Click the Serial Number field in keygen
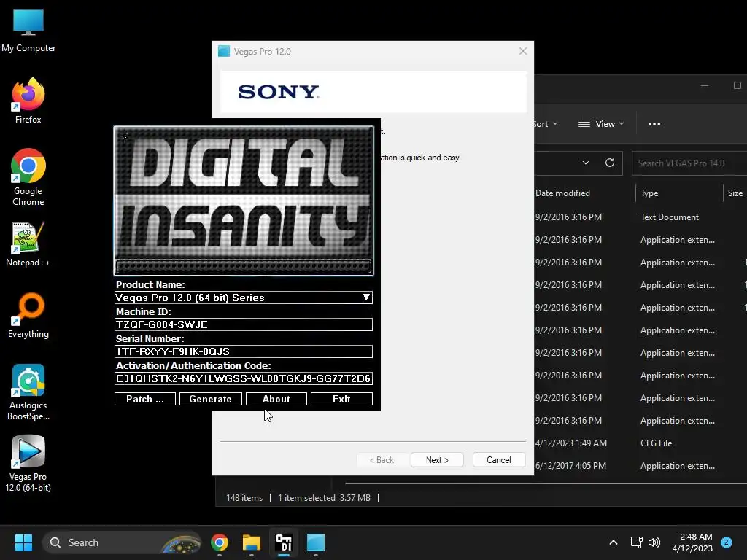The height and width of the screenshot is (560, 747). click(244, 351)
